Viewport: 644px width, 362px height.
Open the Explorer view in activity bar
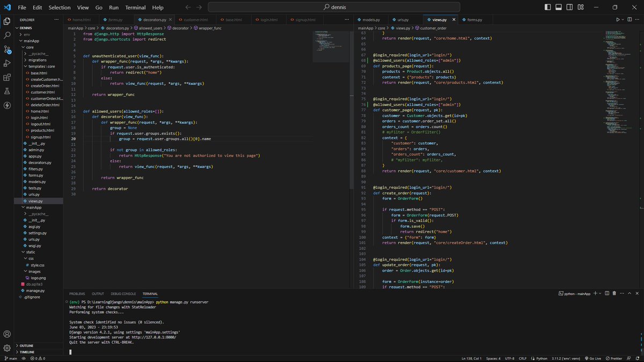(x=7, y=21)
